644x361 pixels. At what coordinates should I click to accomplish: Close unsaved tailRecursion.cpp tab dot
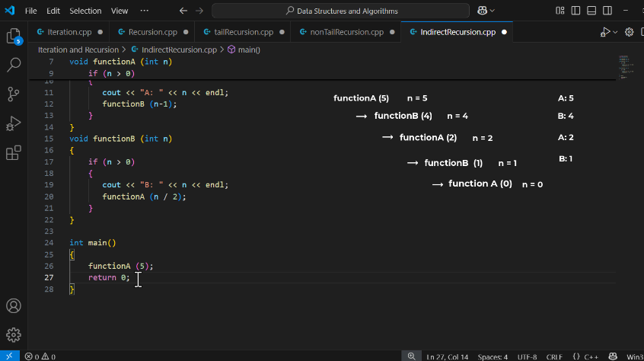click(282, 32)
